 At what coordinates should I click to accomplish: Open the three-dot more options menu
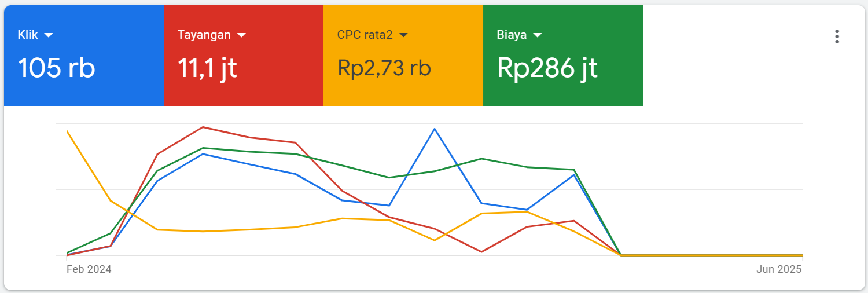[x=837, y=36]
